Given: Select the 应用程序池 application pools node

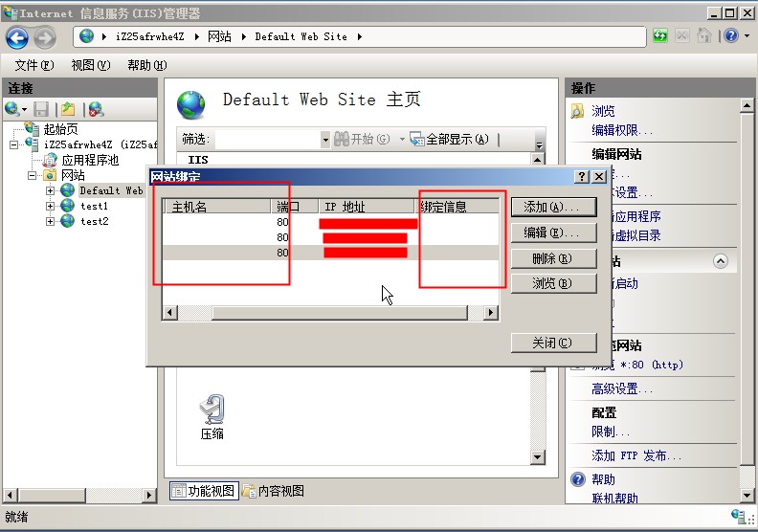Looking at the screenshot, I should (x=89, y=160).
